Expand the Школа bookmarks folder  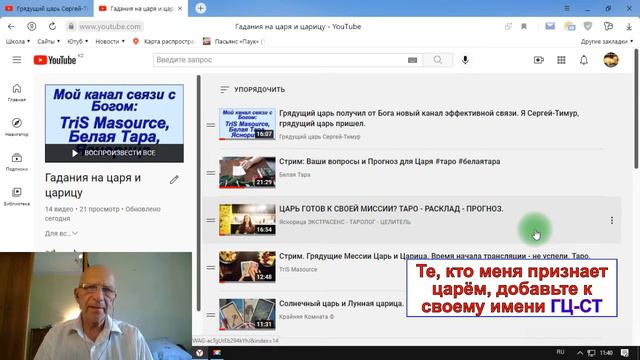(18, 41)
